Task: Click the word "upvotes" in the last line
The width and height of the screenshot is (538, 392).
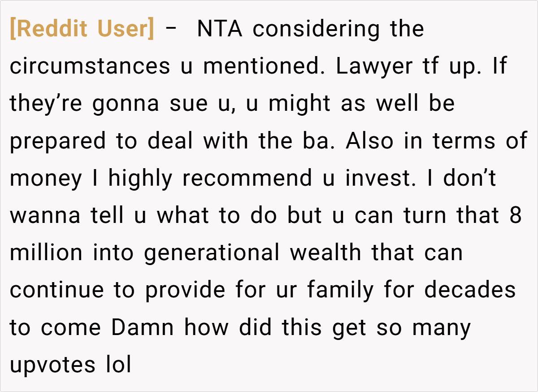Action: point(53,366)
